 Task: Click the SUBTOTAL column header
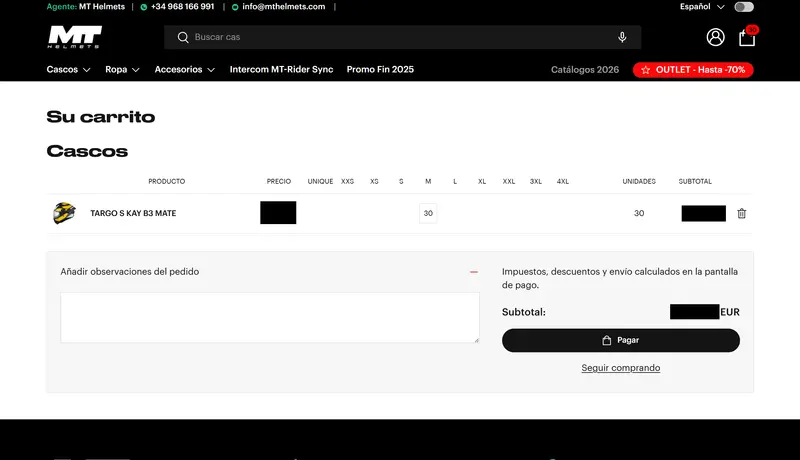pos(695,182)
